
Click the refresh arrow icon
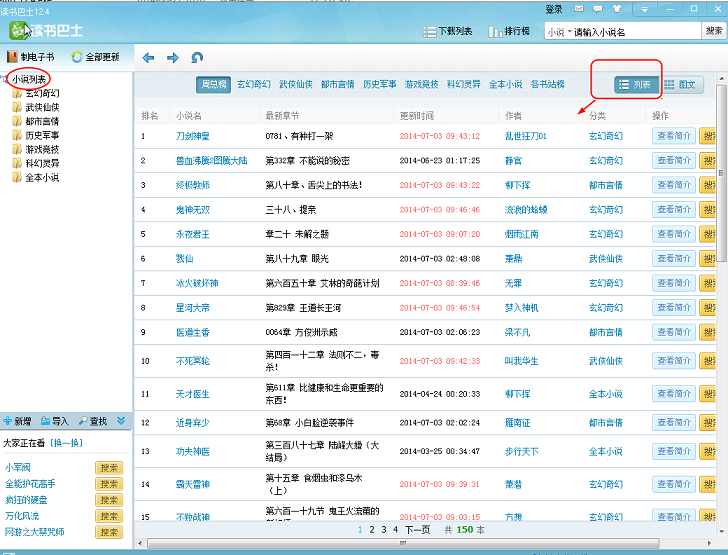197,58
